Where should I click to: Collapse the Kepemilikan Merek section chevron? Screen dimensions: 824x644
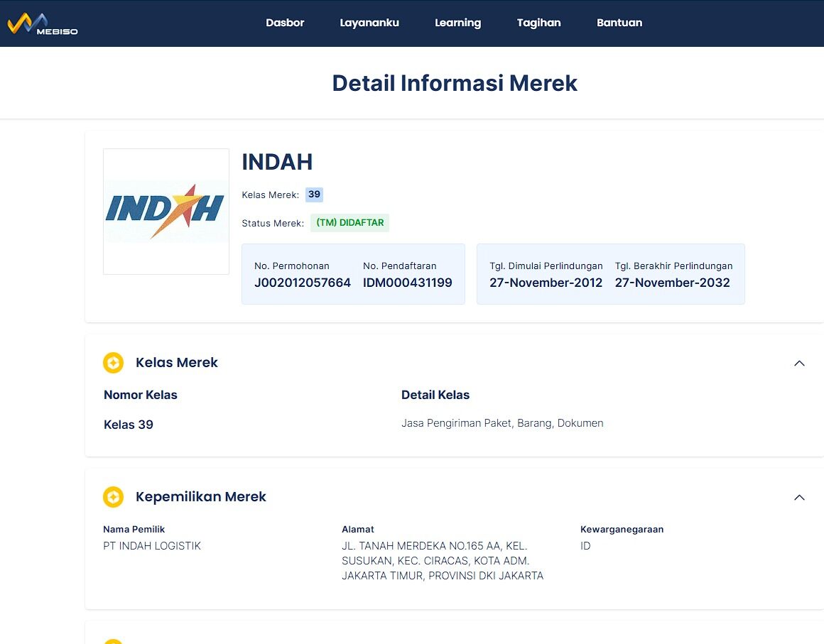point(798,498)
